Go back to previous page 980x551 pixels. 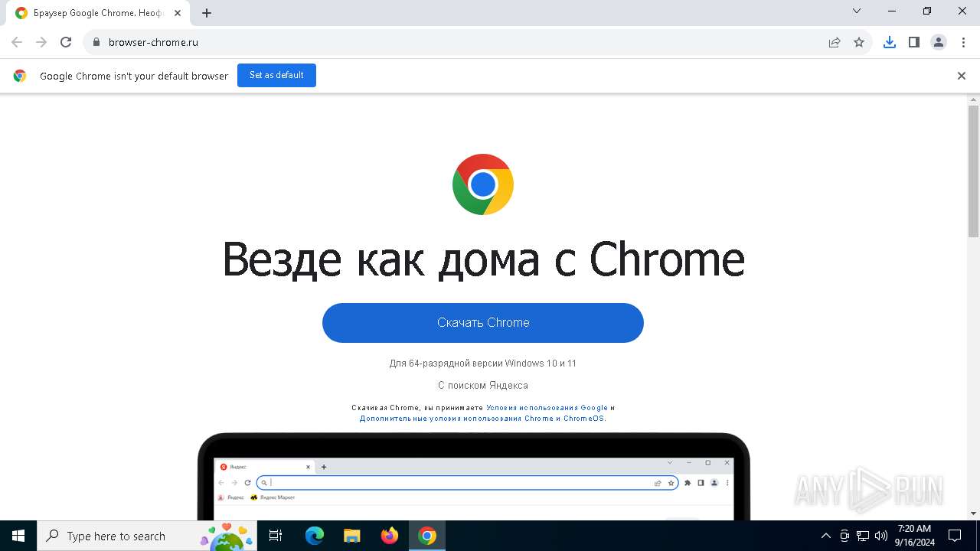17,42
